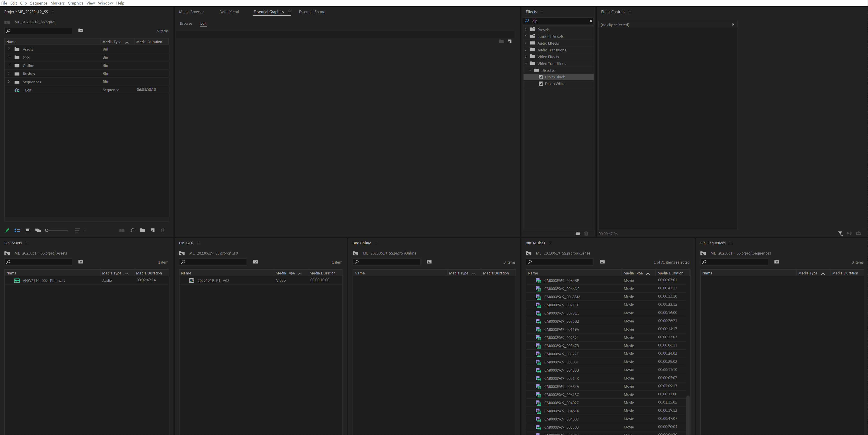Viewport: 868px width, 435px height.
Task: Switch Project panel to List View
Action: click(17, 230)
